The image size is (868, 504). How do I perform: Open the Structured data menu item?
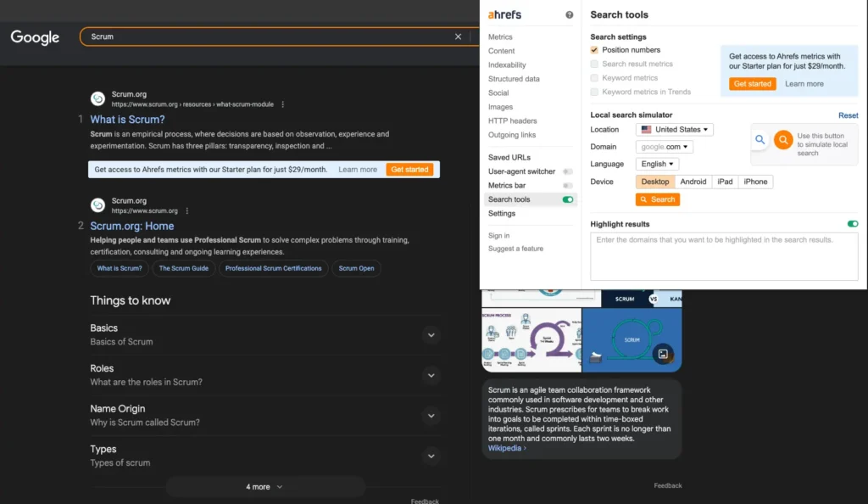514,79
